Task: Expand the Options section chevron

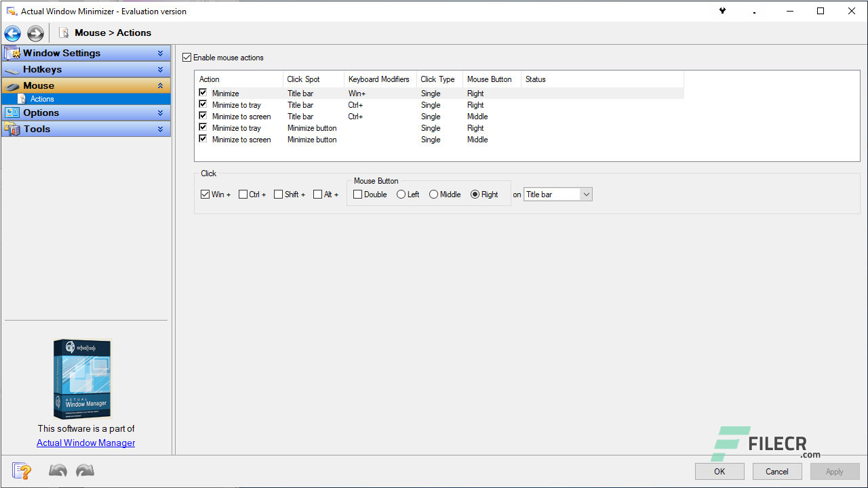Action: pos(161,113)
